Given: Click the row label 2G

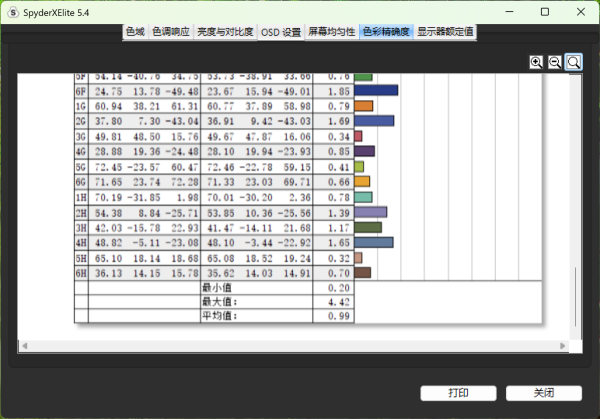Looking at the screenshot, I should pos(81,121).
